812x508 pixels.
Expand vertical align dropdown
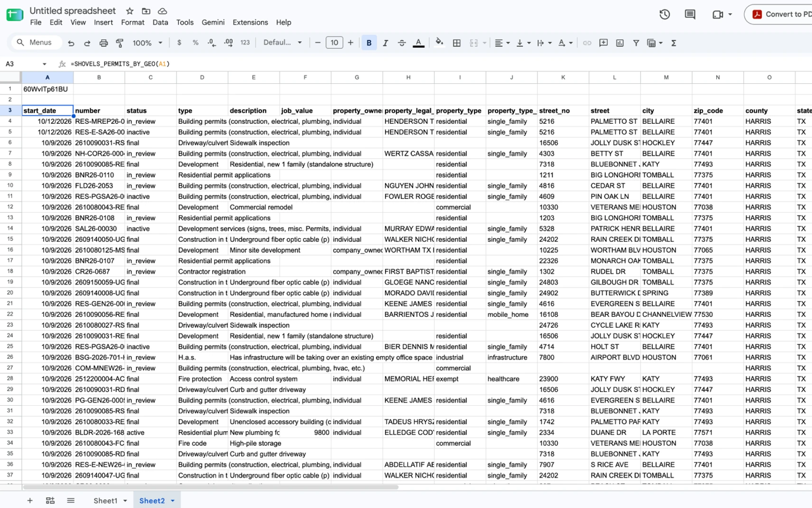click(x=528, y=43)
